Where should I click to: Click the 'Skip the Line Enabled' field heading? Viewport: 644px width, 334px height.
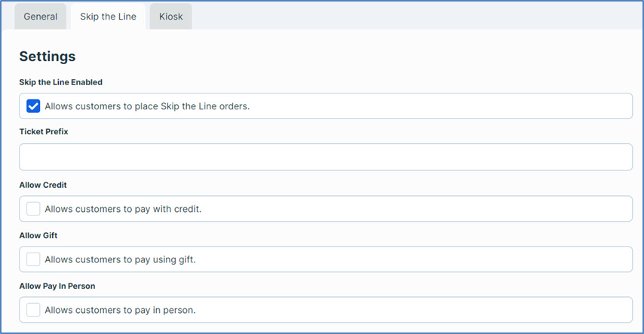pyautogui.click(x=60, y=81)
